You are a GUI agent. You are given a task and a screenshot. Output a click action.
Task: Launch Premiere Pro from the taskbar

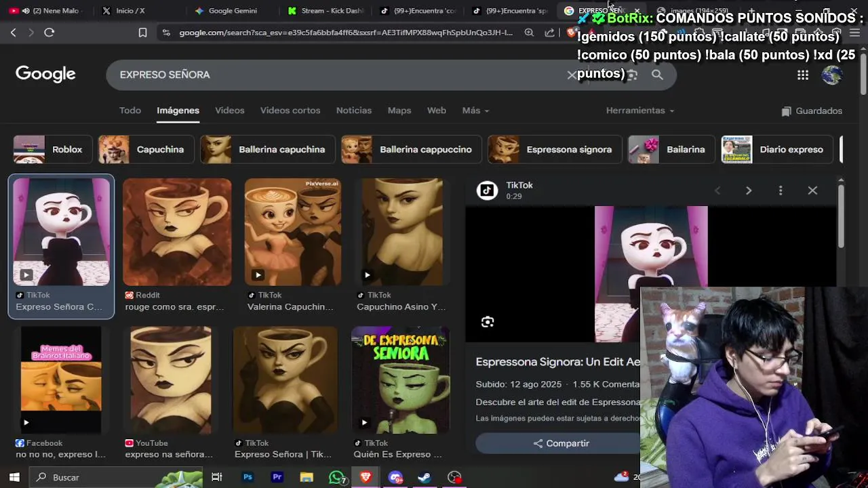pyautogui.click(x=277, y=477)
